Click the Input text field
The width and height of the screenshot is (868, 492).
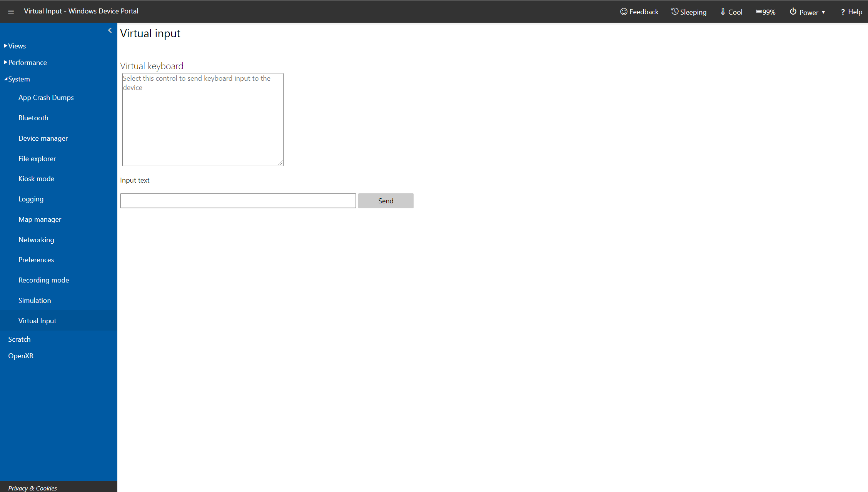(238, 200)
